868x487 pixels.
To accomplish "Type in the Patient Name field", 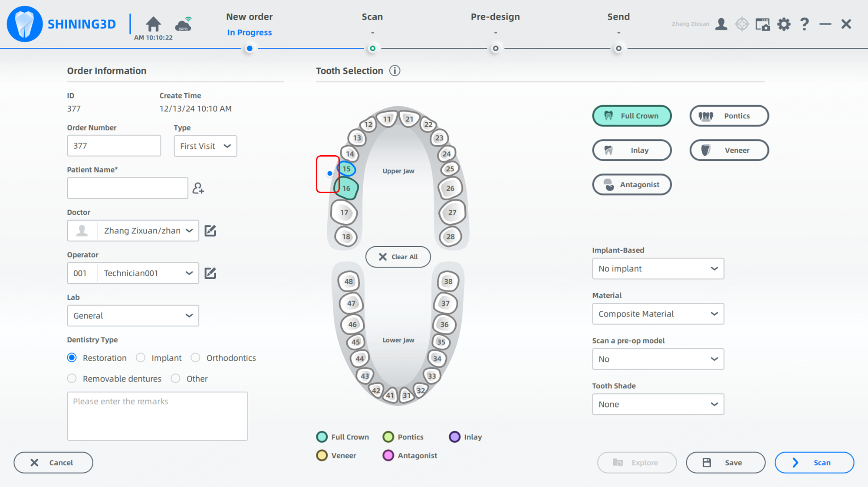I will 128,188.
